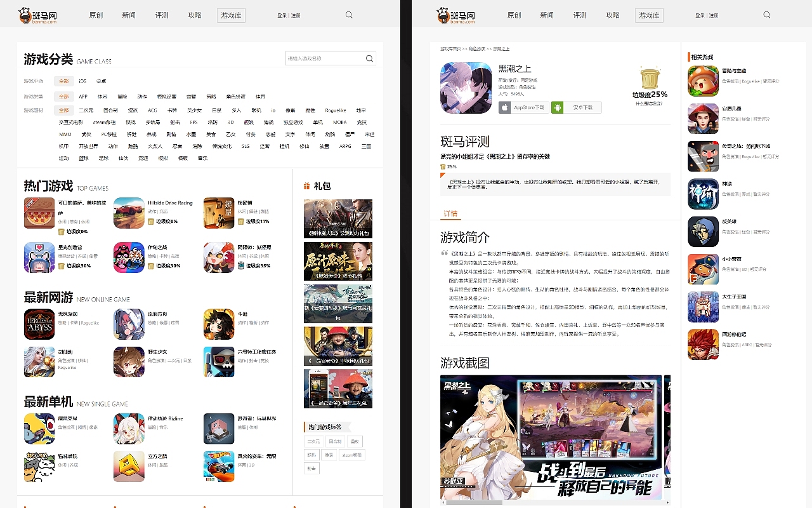Screen dimensions: 812x508
Task: Click the steam移植 hot tag
Action: tap(352, 455)
